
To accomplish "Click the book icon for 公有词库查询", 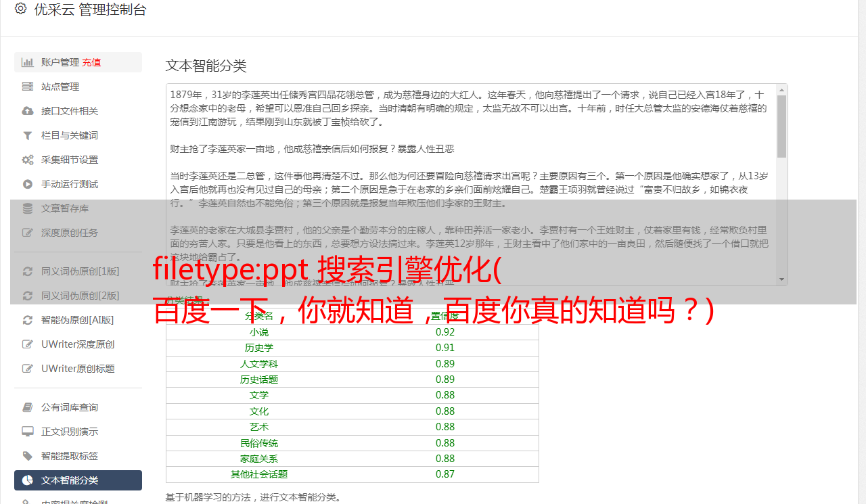I will pyautogui.click(x=28, y=407).
